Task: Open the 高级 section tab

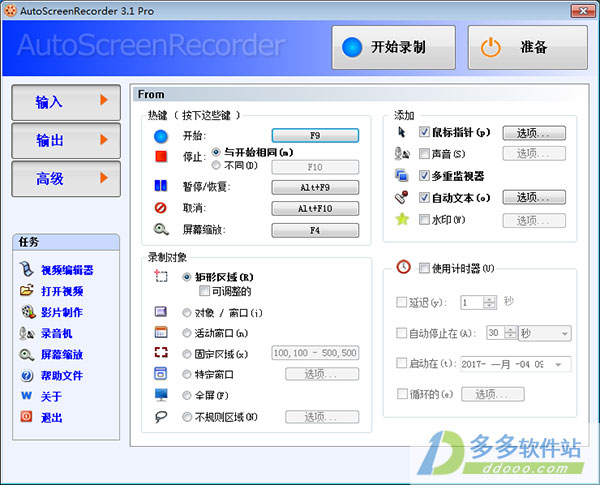Action: [x=66, y=178]
